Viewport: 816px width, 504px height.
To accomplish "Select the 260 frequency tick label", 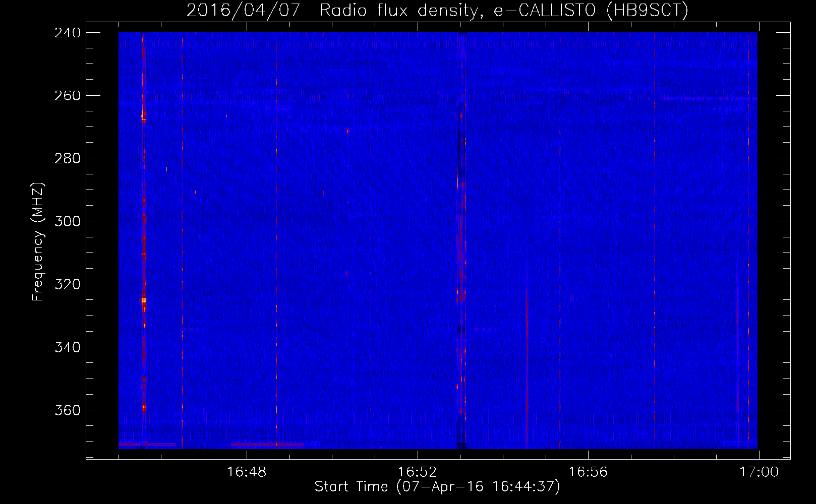I will [67, 95].
